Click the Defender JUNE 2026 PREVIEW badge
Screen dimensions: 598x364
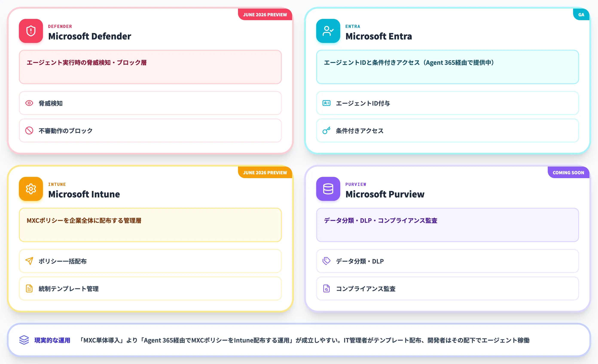pos(265,15)
